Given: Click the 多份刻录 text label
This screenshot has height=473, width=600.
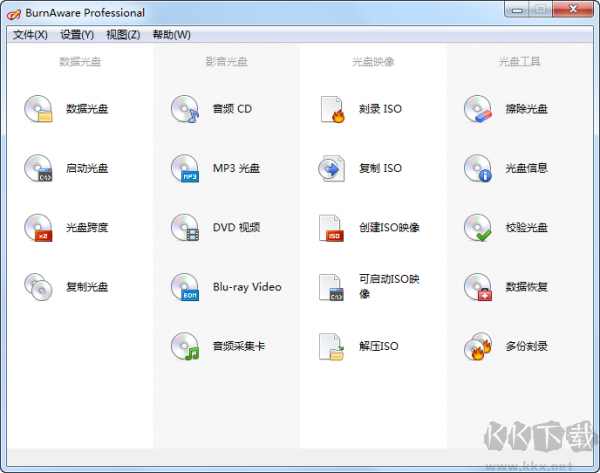Looking at the screenshot, I should (527, 346).
